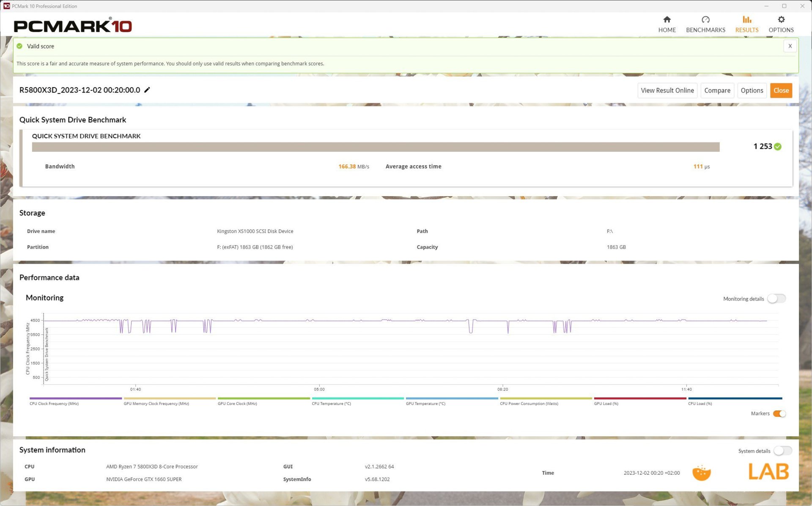Enable the Monitoring details toggle

click(776, 298)
